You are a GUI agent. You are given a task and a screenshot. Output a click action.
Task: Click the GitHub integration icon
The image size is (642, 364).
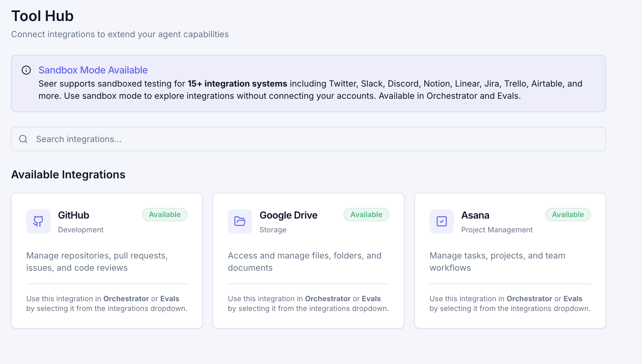pos(38,221)
